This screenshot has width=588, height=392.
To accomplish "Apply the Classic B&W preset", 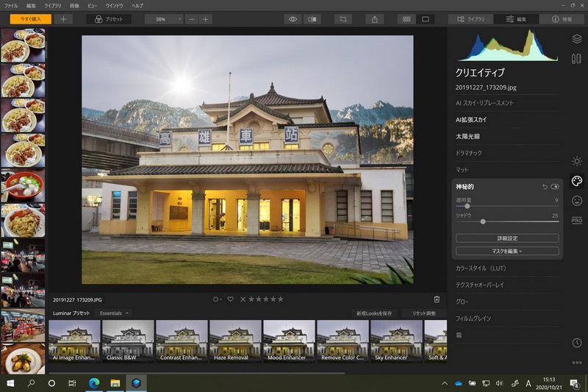I will (128, 341).
